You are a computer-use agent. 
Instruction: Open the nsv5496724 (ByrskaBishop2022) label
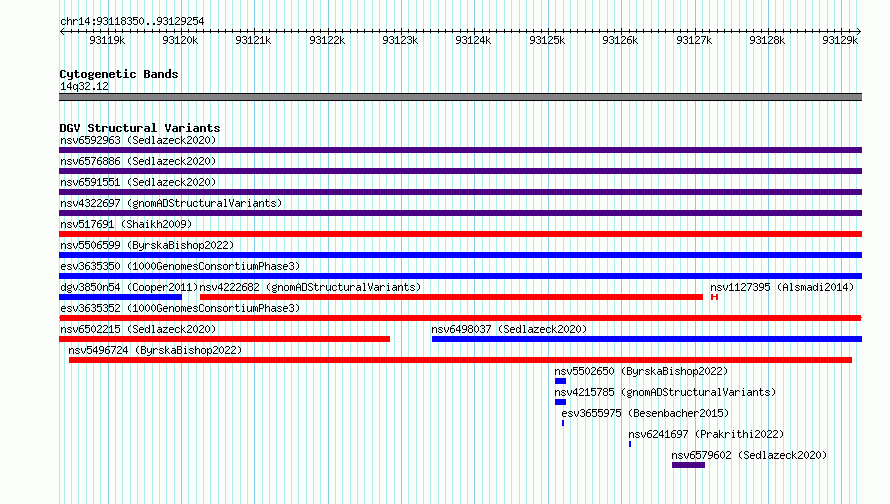point(155,350)
